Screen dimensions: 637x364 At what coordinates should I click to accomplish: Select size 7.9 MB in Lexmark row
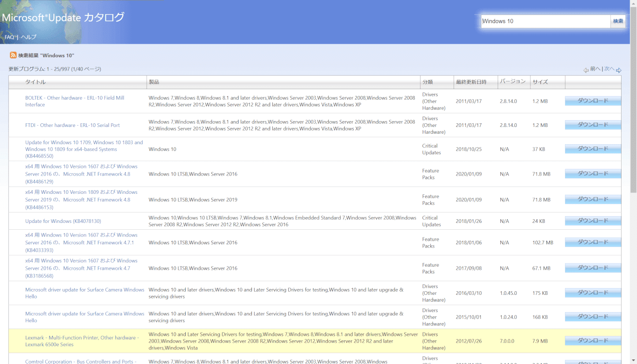tap(540, 341)
